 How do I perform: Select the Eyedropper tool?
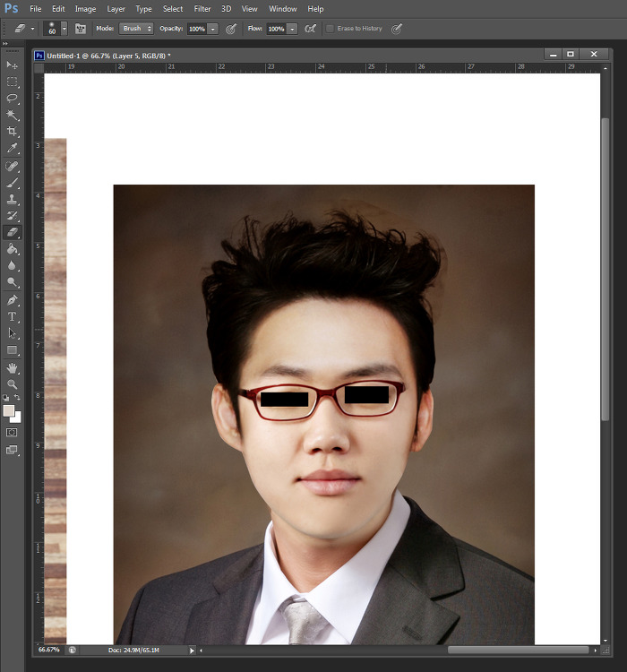coord(12,148)
